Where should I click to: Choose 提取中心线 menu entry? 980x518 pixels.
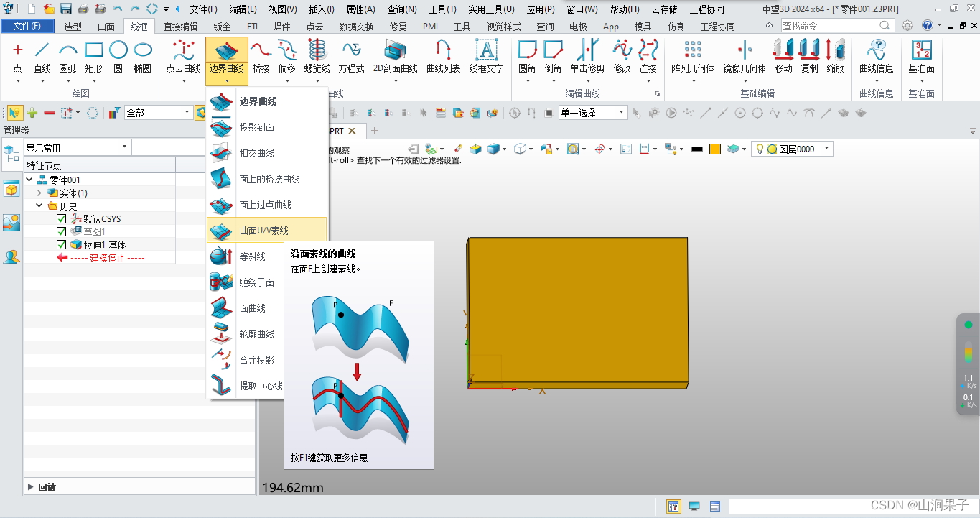[x=246, y=386]
